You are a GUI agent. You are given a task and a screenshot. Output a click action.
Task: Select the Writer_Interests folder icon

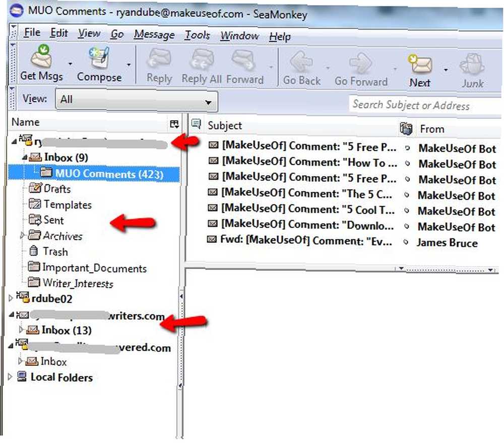pyautogui.click(x=33, y=282)
